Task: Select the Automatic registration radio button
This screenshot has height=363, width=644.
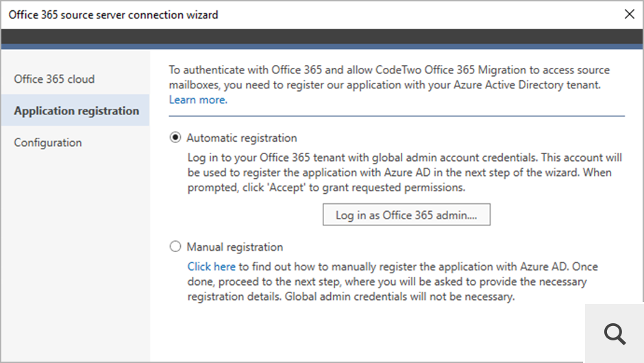Action: tap(175, 138)
